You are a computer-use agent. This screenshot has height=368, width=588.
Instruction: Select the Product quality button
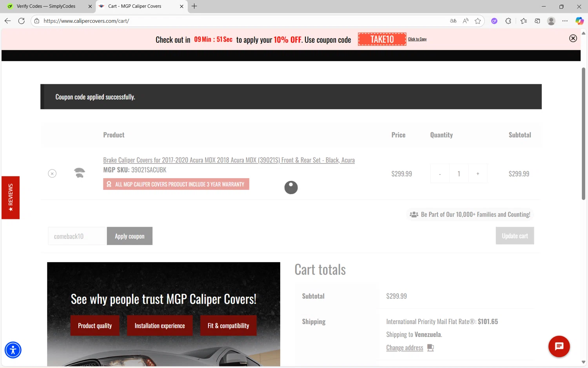tap(95, 326)
